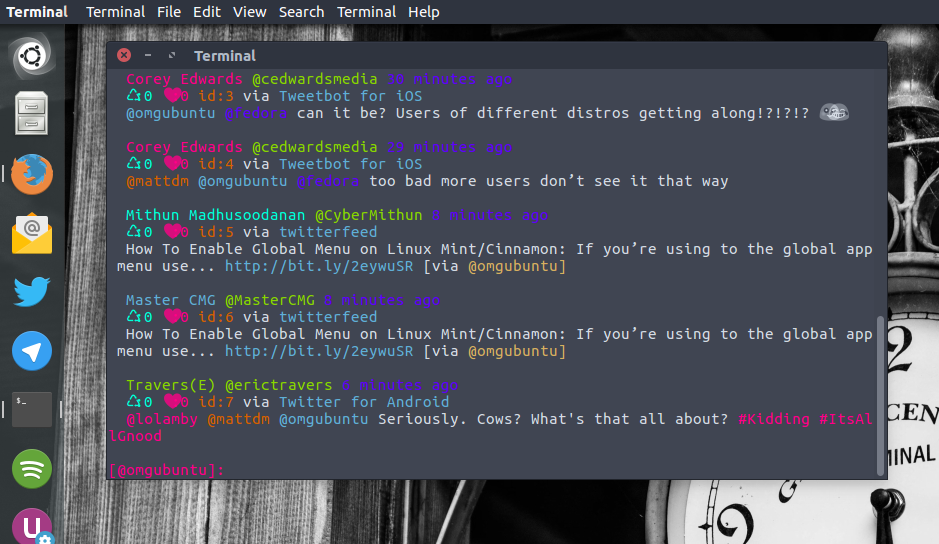Click the terminal scrollbar handle
939x544 pixels.
[880, 395]
